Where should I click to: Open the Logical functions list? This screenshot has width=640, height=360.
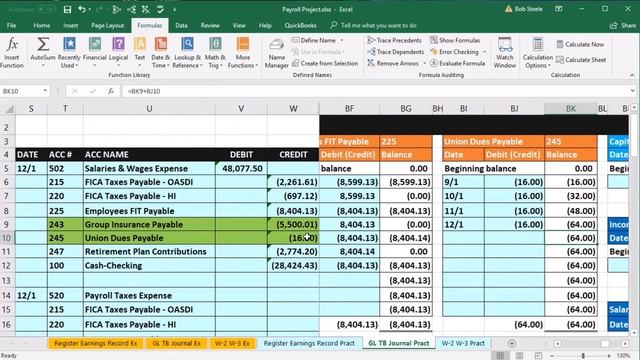118,53
